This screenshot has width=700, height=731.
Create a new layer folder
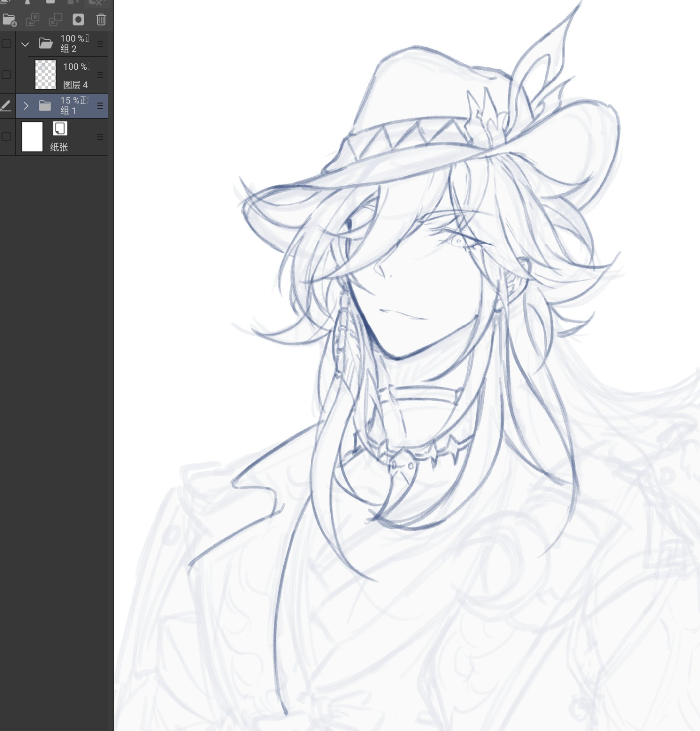[x=9, y=20]
